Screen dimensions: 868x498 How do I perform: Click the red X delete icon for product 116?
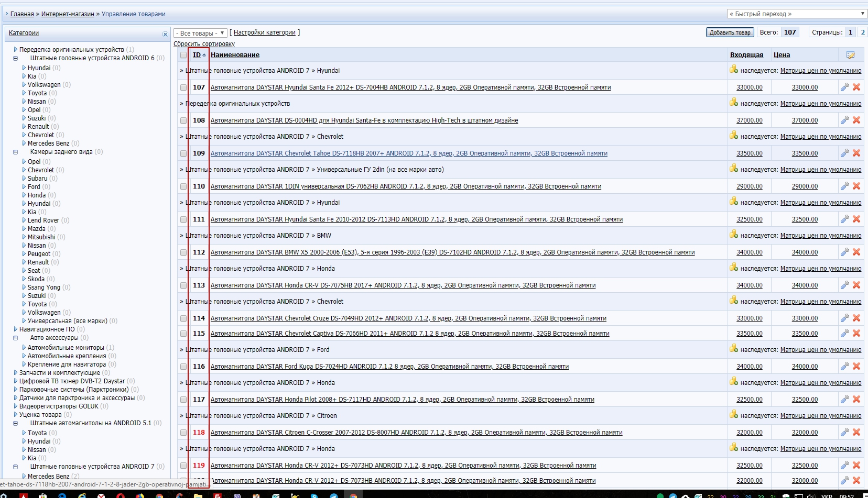[856, 367]
